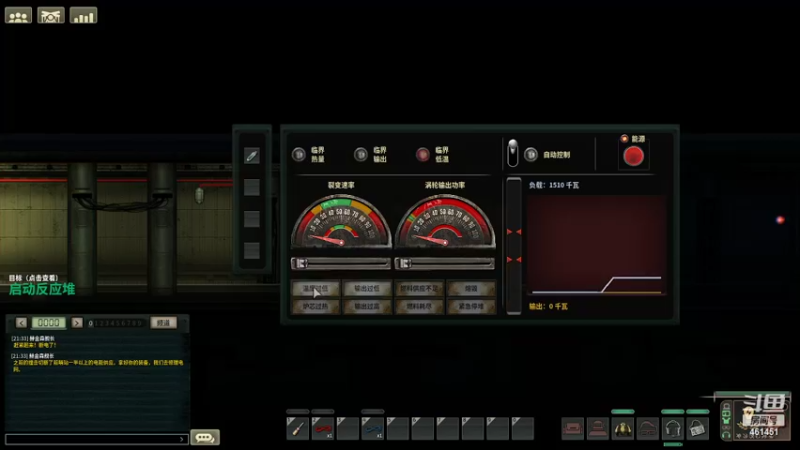
Task: Click the '输出: 0 千瓦' output readout
Action: coord(548,307)
